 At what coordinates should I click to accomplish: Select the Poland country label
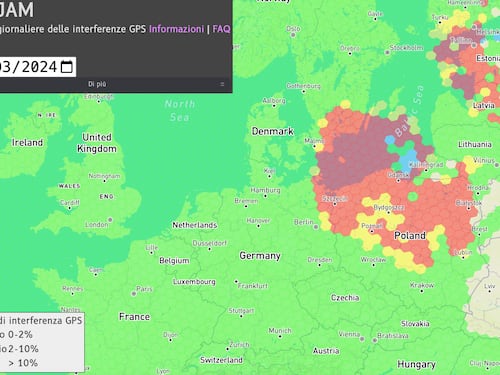coord(410,236)
